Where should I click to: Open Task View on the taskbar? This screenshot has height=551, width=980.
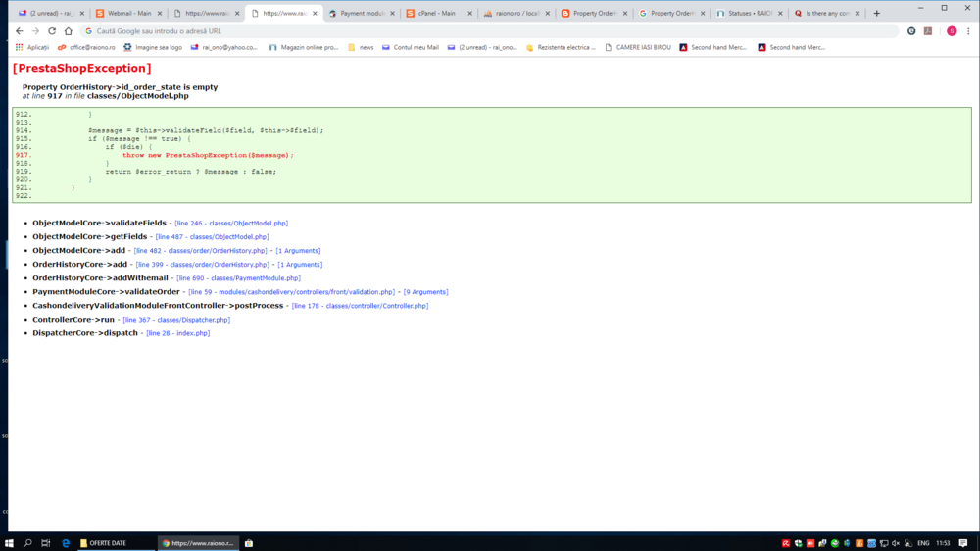(46, 543)
